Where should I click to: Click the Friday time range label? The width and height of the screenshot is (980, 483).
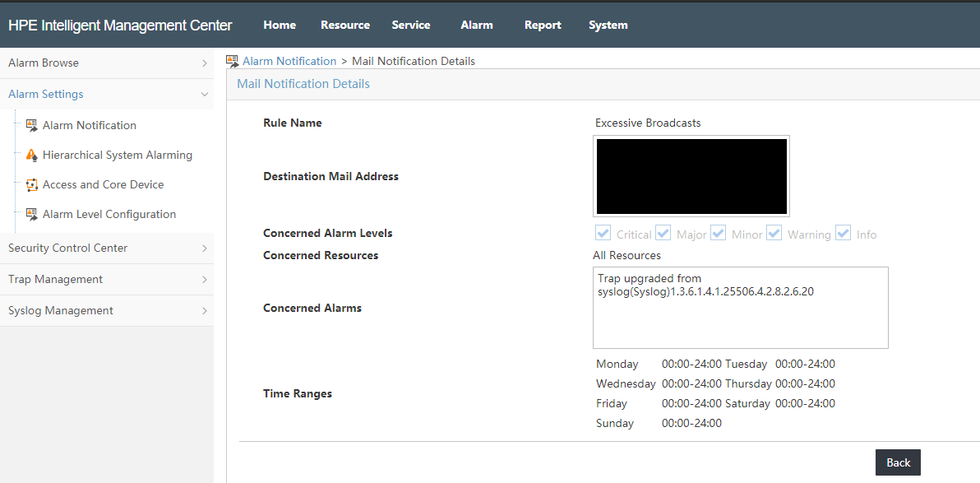[x=612, y=403]
